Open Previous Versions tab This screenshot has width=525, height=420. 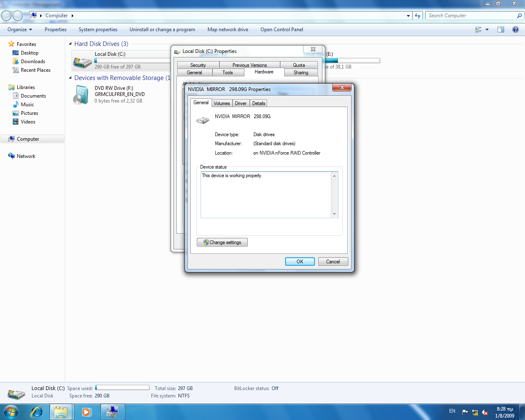(249, 65)
